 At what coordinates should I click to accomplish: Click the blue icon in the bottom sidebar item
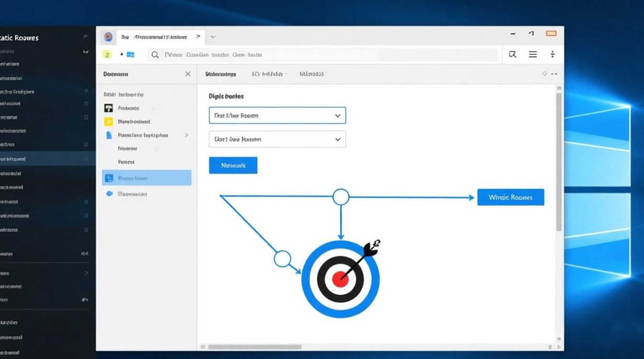[109, 194]
